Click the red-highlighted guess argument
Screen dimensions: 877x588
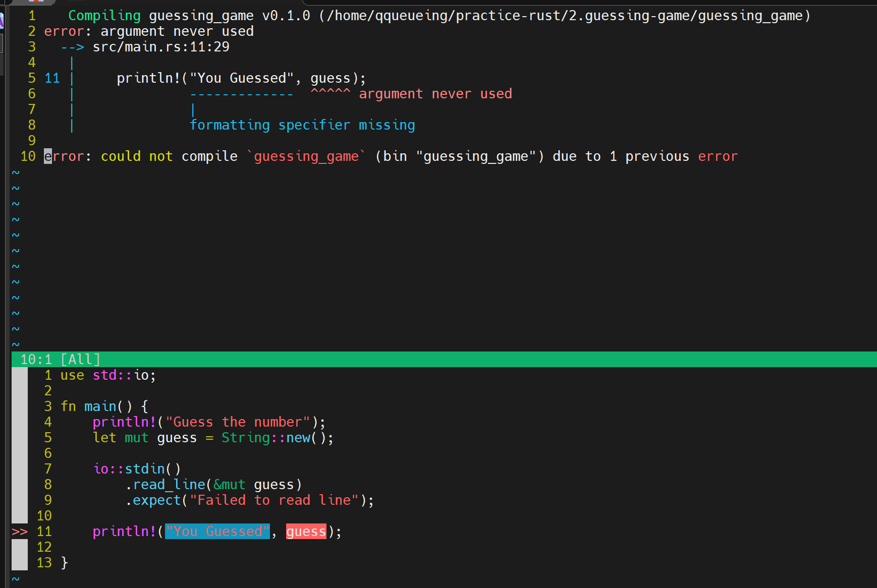click(x=306, y=532)
